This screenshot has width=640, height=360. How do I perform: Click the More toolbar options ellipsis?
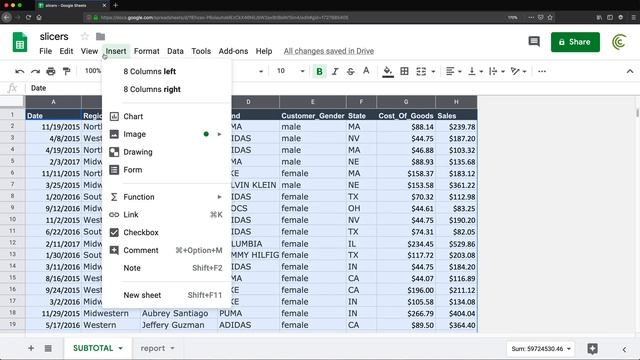542,71
